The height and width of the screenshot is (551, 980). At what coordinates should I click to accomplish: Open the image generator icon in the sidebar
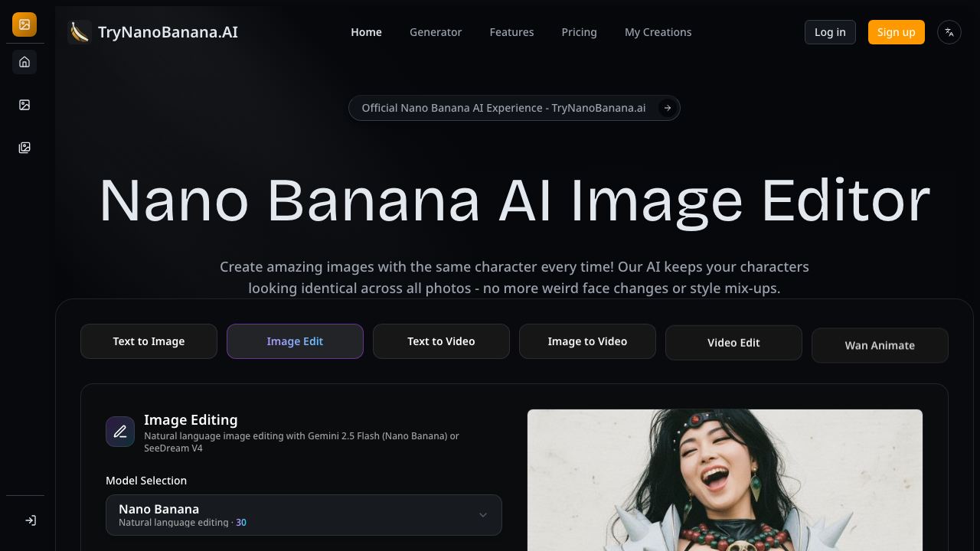pos(24,105)
